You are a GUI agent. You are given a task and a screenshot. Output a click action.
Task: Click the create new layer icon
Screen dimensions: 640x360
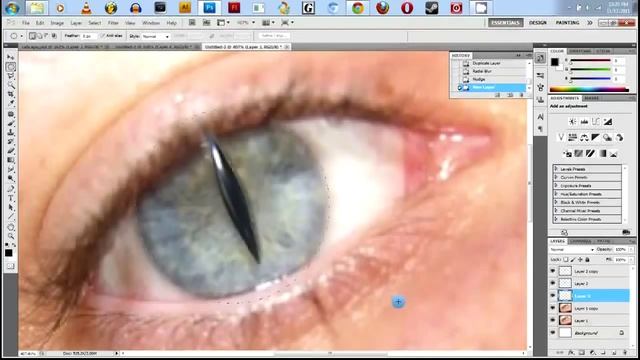614,352
